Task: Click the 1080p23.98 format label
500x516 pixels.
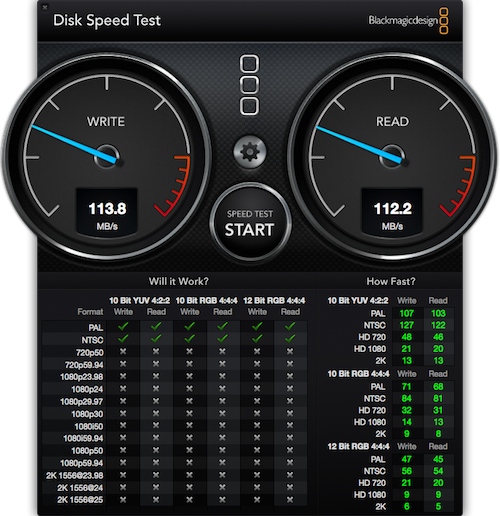Action: tap(82, 377)
